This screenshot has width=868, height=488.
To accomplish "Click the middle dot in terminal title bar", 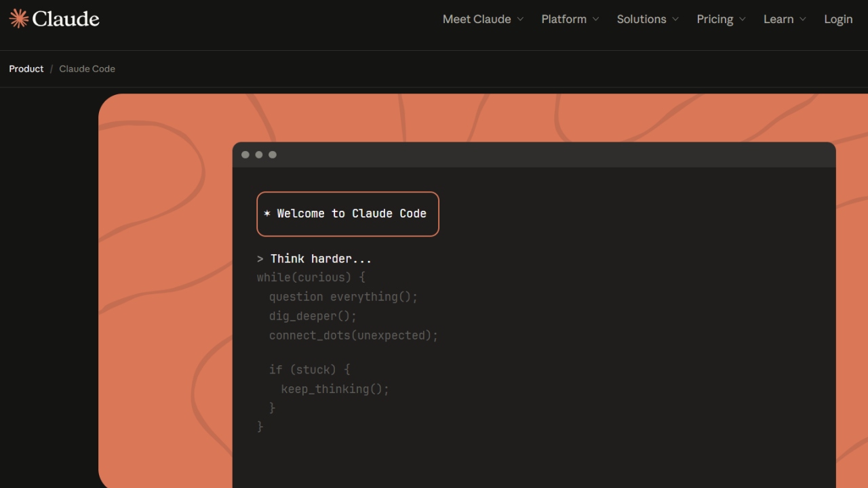I will coord(259,155).
